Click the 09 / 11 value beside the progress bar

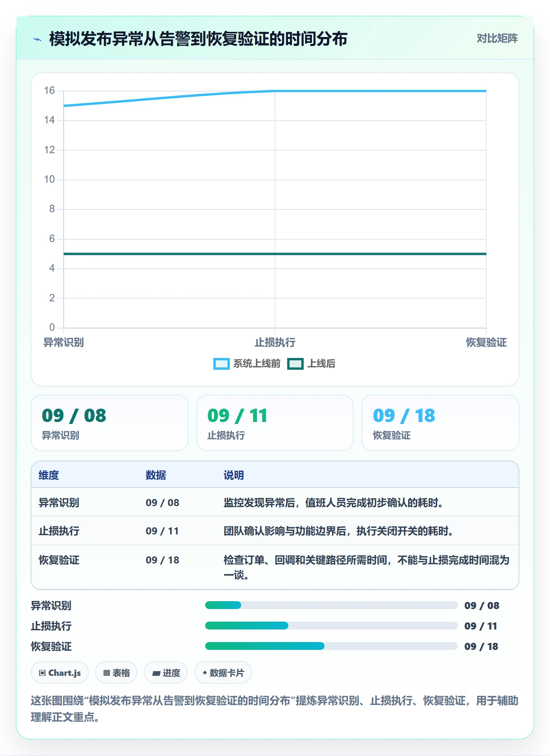coord(481,626)
